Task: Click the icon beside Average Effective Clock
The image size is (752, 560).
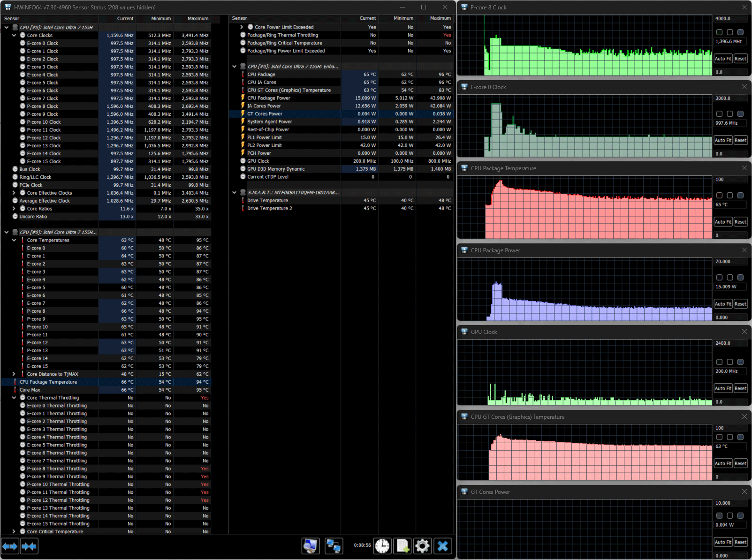Action: (x=15, y=201)
